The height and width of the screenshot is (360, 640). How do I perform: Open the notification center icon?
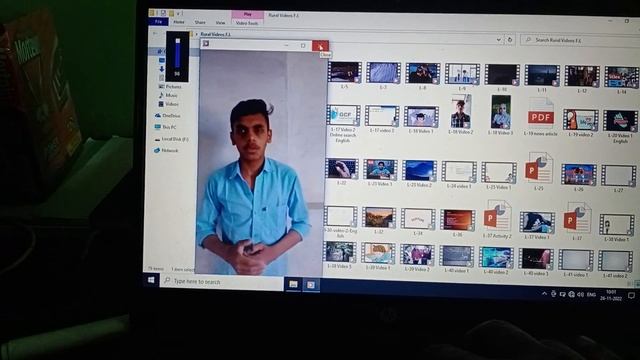click(x=631, y=296)
